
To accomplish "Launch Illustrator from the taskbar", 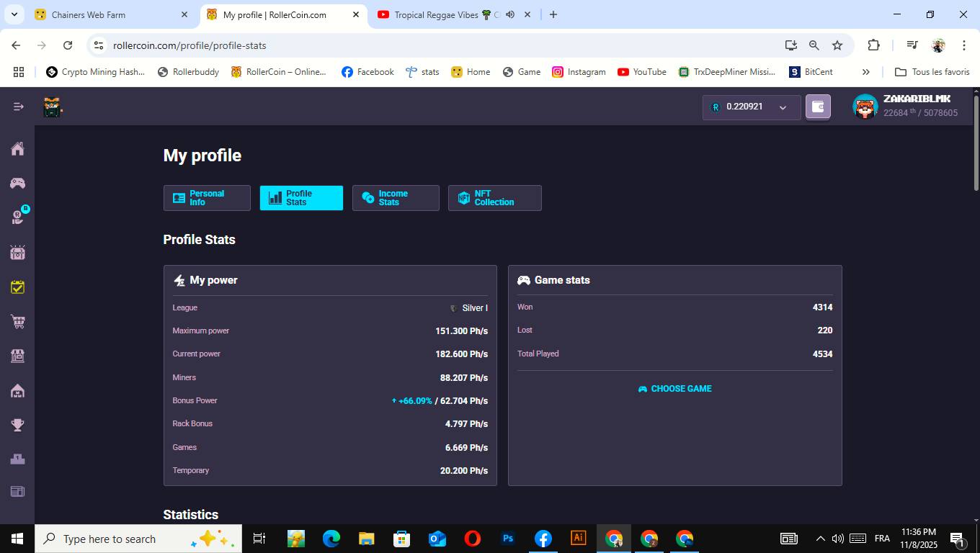I will pos(578,539).
